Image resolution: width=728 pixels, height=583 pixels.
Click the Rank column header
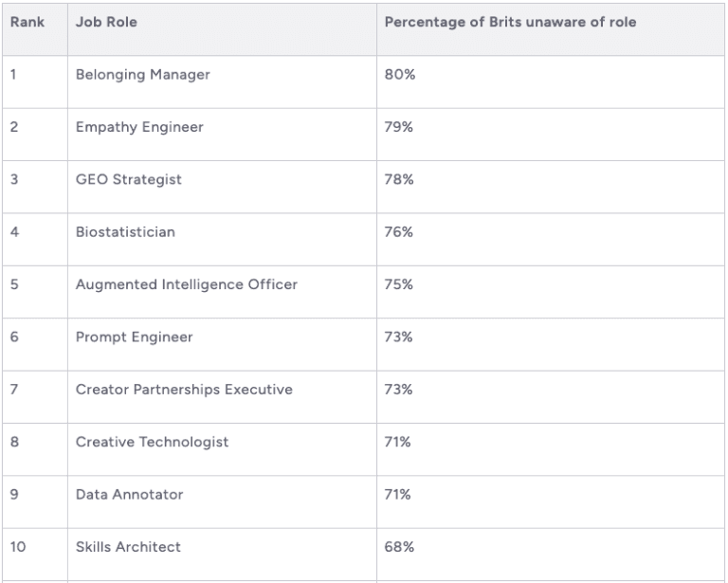pos(27,23)
